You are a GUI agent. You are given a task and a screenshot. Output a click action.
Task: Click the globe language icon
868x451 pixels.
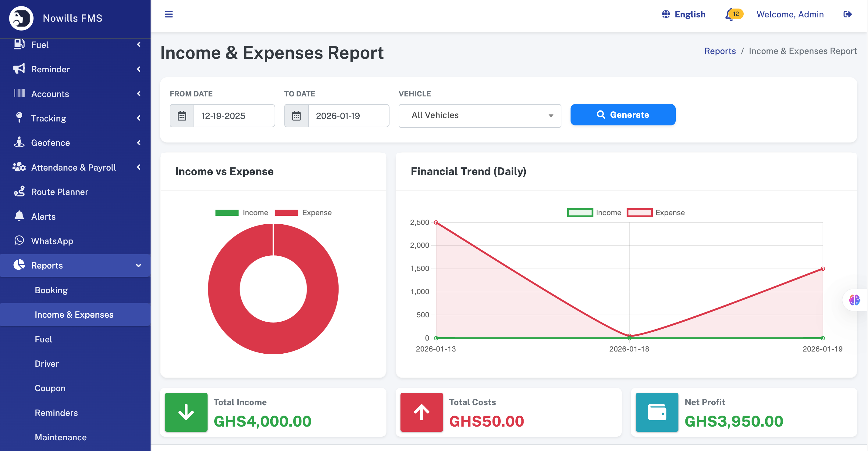(666, 14)
